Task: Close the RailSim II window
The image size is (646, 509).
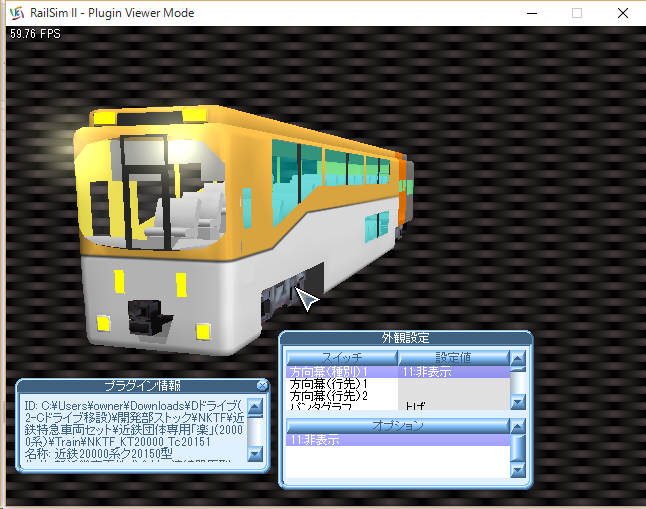Action: (623, 13)
